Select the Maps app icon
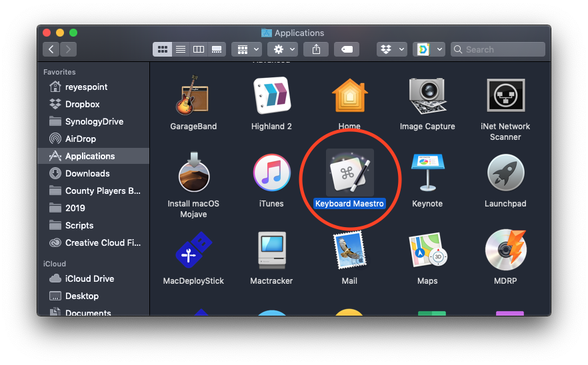Screen dimensions: 588x365 [427, 250]
